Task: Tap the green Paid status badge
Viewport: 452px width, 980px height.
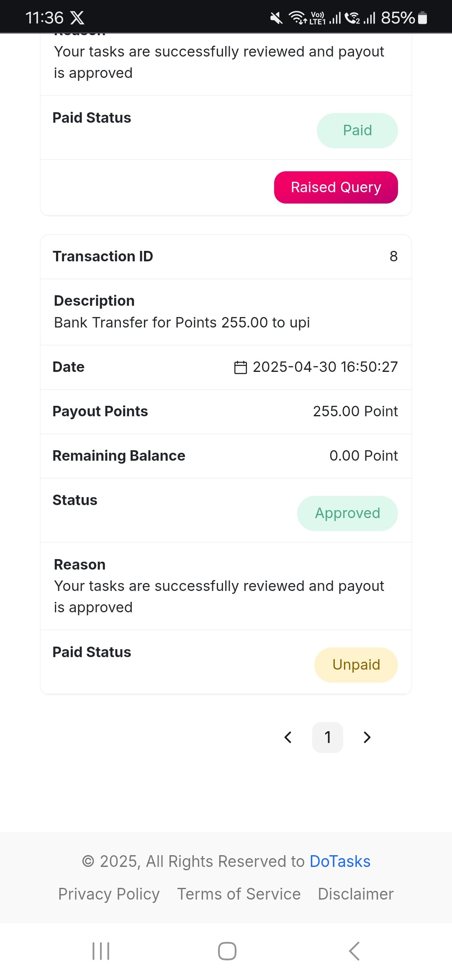Action: tap(357, 130)
